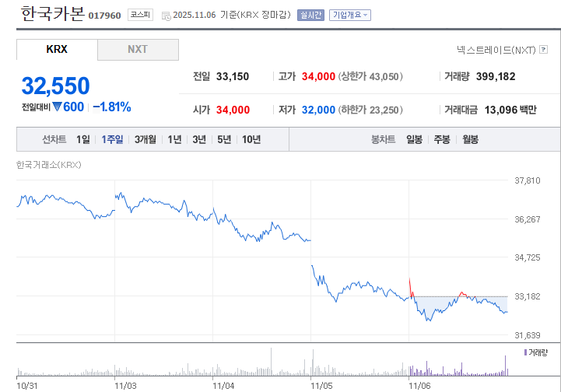The width and height of the screenshot is (561, 392).
Task: Switch to the KRX tab
Action: pos(57,50)
